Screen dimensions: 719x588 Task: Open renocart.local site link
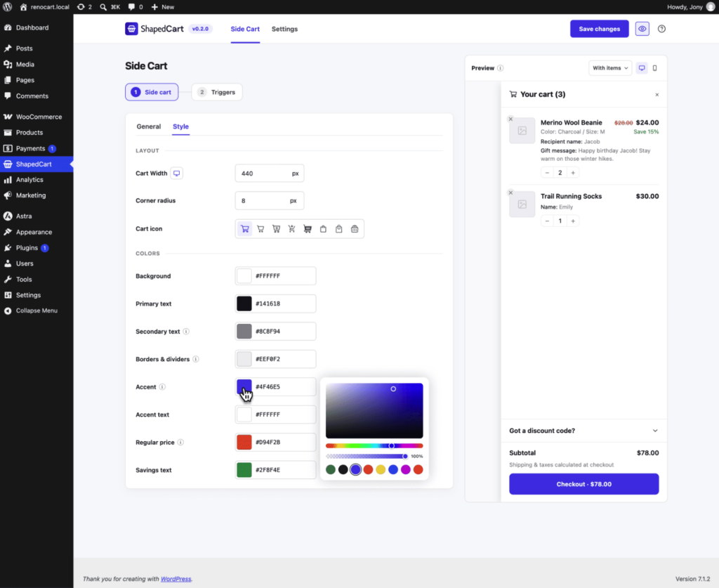[44, 7]
